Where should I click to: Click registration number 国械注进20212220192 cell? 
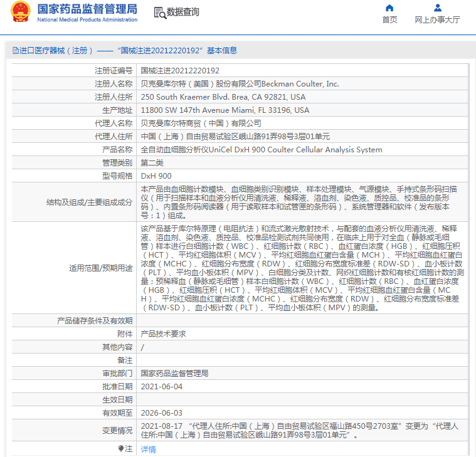(x=180, y=71)
